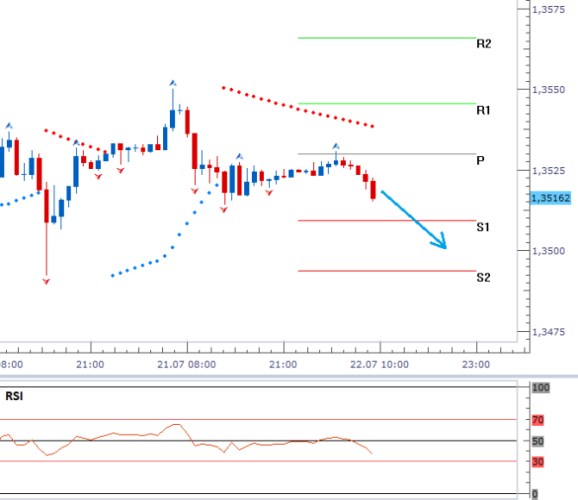Click the blue up-fractal arrow above highest candle

point(173,83)
